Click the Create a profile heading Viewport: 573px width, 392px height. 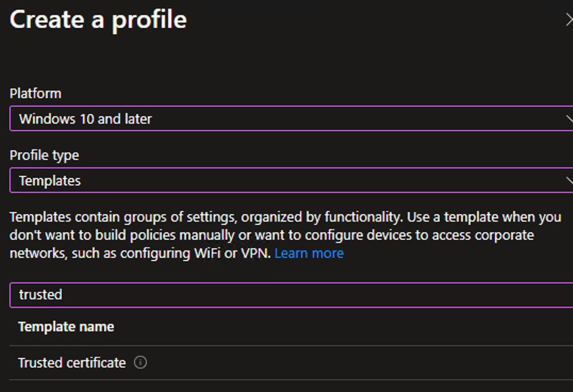click(x=99, y=19)
